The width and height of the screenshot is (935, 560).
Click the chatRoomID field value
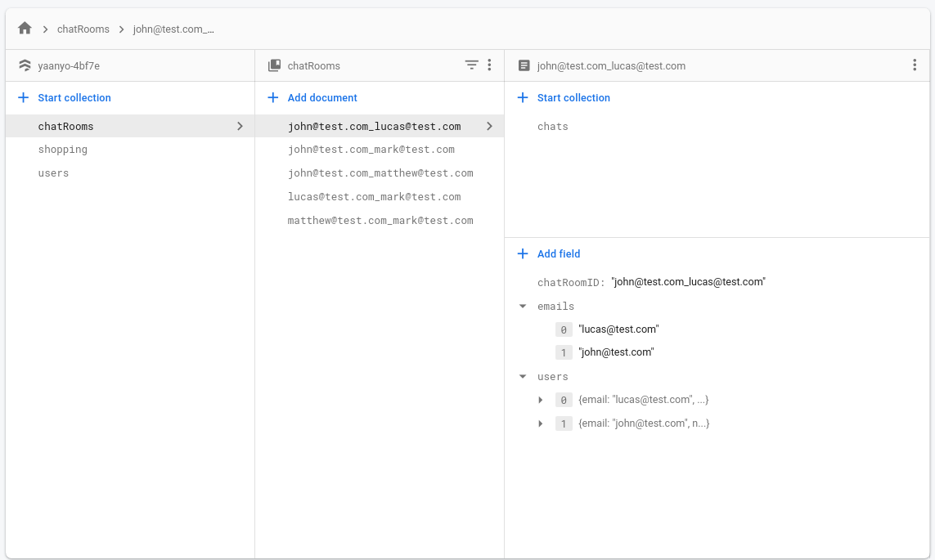(x=688, y=282)
